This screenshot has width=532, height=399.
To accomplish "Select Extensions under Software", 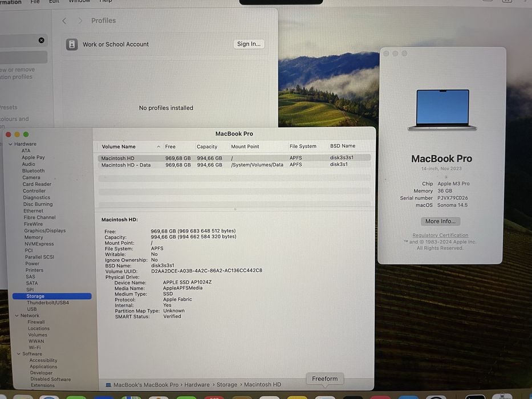I will (43, 385).
